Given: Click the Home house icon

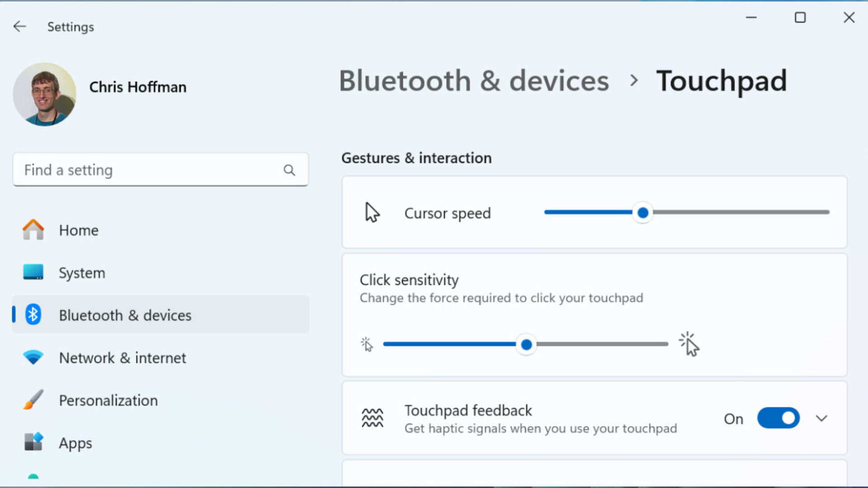Looking at the screenshot, I should coord(33,230).
